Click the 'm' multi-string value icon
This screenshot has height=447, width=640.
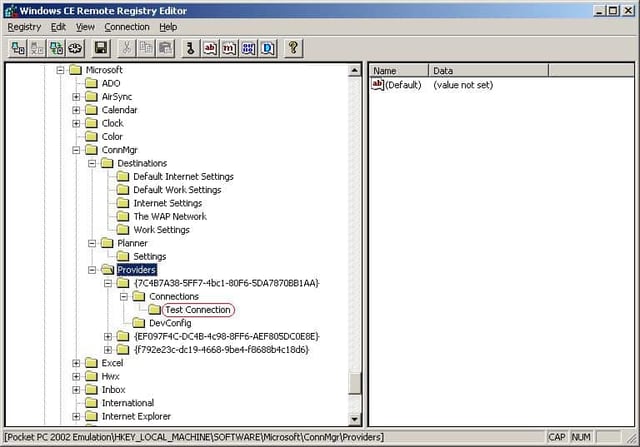coord(229,48)
